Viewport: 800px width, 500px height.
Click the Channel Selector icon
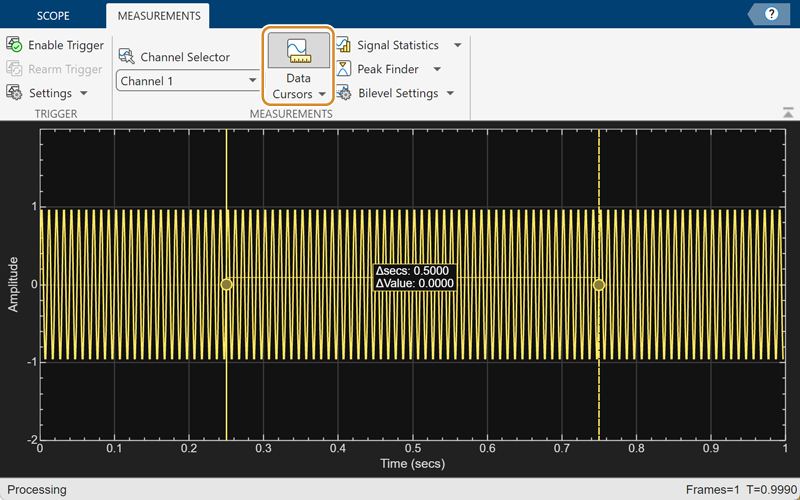(127, 57)
